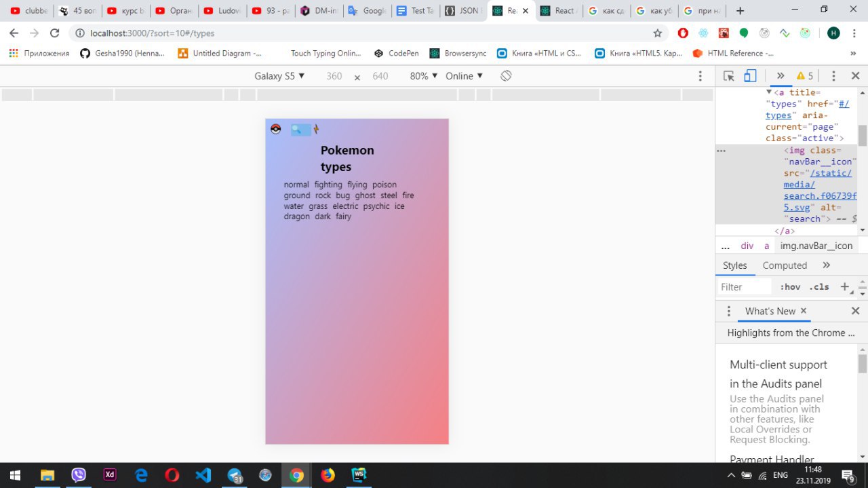Close the active React App tab
868x488 pixels.
coord(525,11)
